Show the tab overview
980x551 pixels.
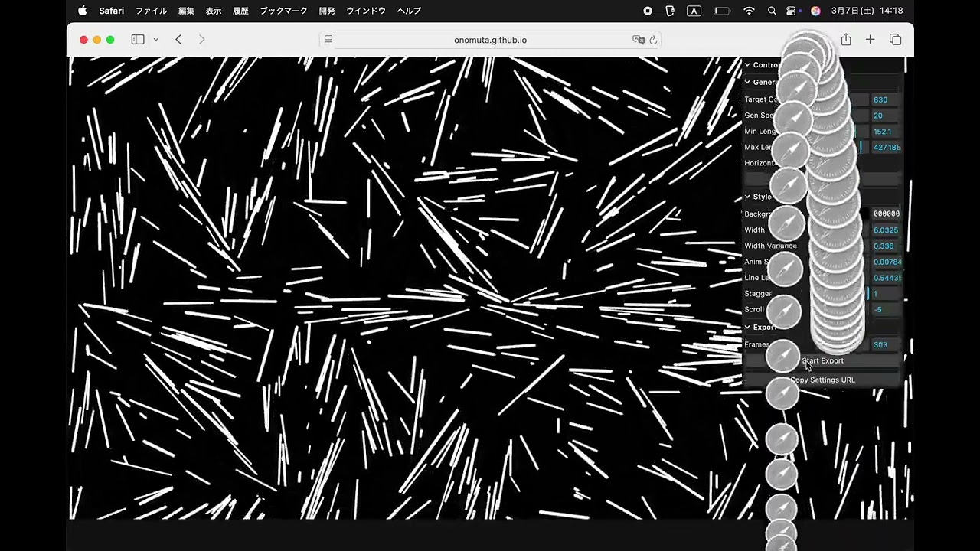coord(895,40)
